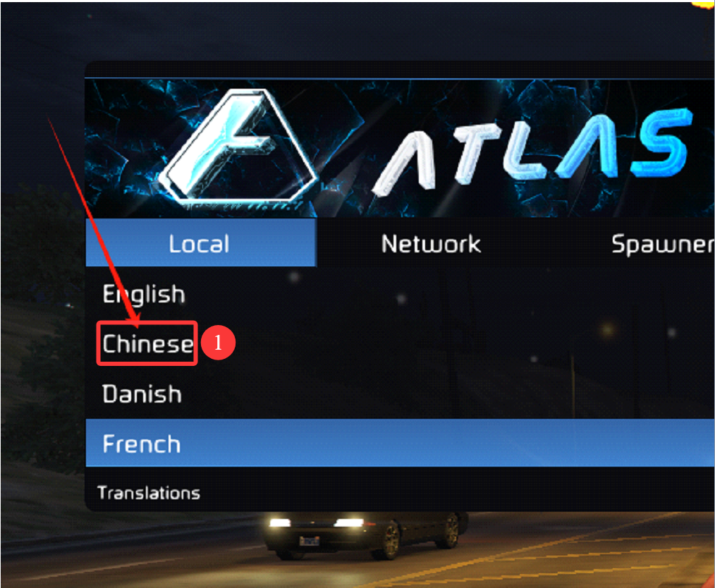
Task: Click the triangular Atlas logo emblem
Action: (x=237, y=146)
